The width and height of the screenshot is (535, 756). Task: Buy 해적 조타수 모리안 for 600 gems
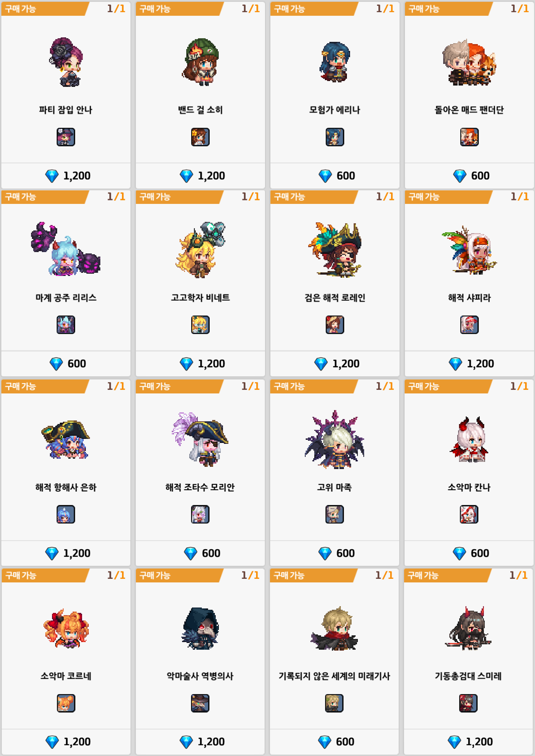point(200,553)
